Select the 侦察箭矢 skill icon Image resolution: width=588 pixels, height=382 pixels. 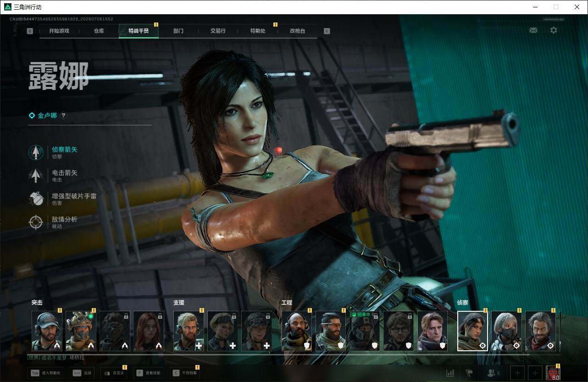pos(36,152)
